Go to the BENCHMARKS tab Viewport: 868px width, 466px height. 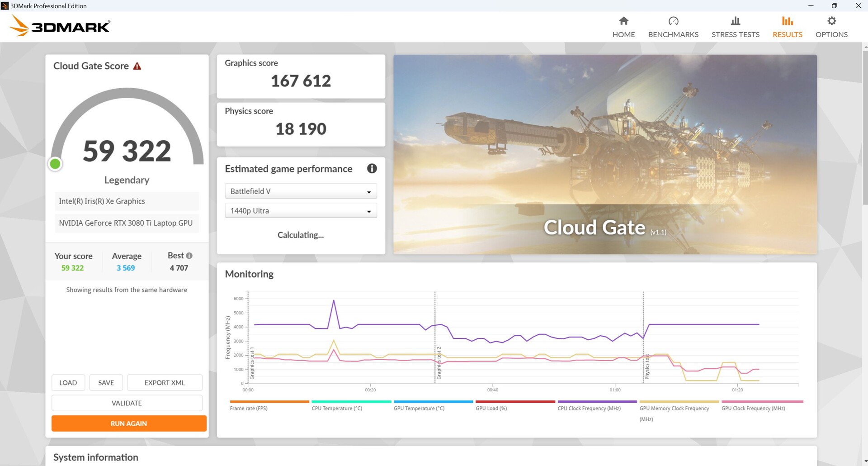673,27
